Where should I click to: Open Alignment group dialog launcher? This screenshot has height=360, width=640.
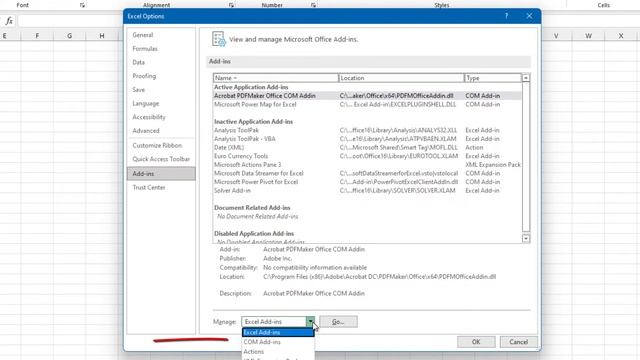[x=231, y=5]
